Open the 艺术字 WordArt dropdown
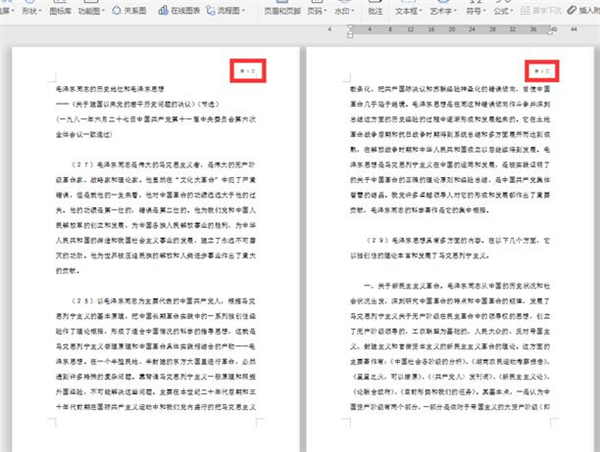 click(x=443, y=11)
